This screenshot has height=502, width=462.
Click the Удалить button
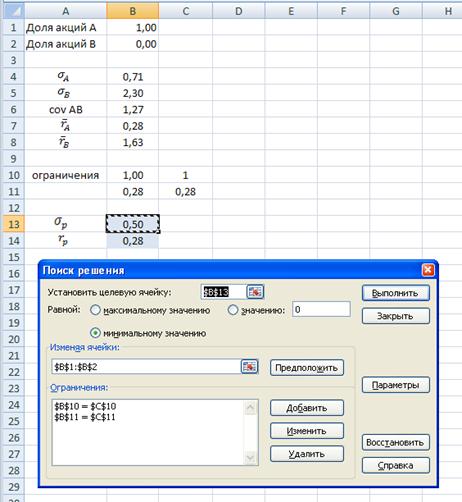click(307, 454)
